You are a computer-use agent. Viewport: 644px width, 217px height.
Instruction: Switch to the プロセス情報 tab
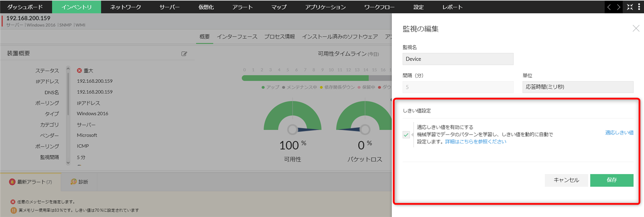(x=280, y=37)
